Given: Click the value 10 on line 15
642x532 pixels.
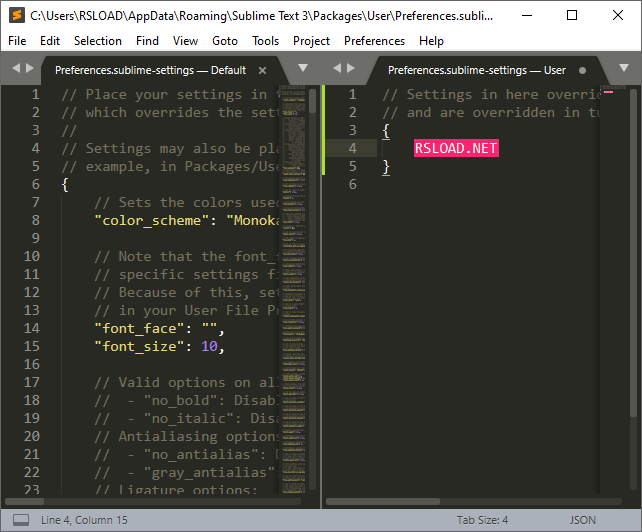Looking at the screenshot, I should tap(209, 346).
